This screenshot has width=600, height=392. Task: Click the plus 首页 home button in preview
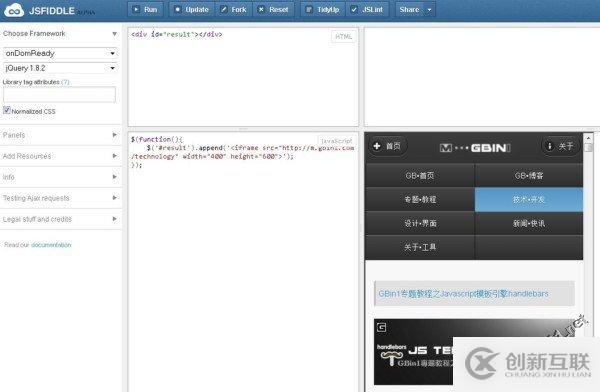[387, 146]
